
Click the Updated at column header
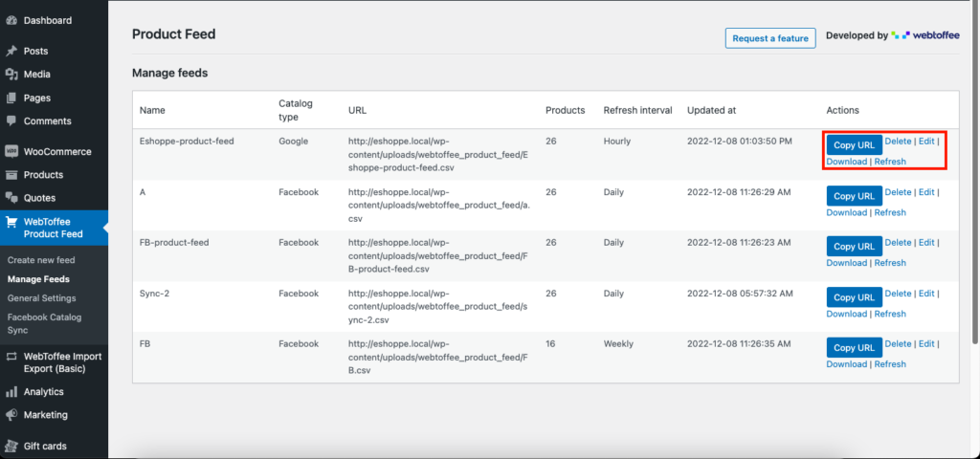[x=712, y=110]
